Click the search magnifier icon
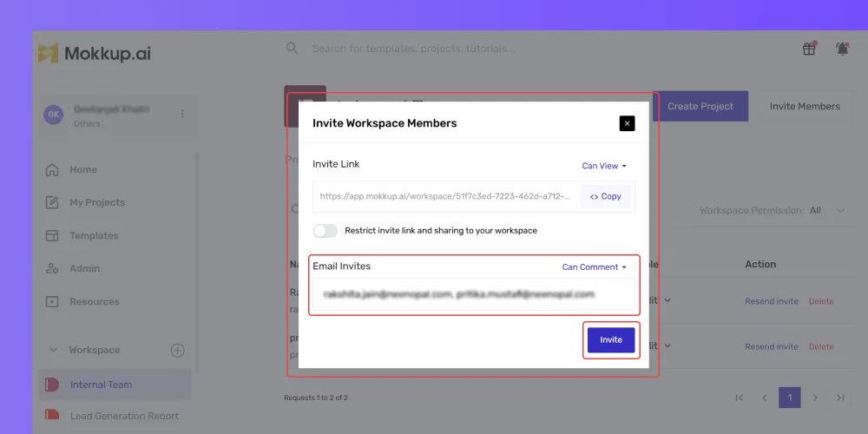Screen dimensions: 868x434 (292, 48)
